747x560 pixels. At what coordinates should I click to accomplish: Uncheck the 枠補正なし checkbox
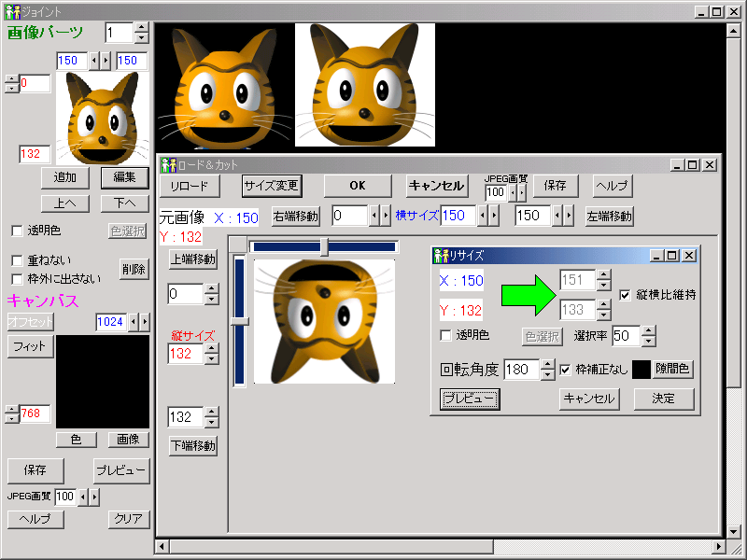(x=565, y=369)
